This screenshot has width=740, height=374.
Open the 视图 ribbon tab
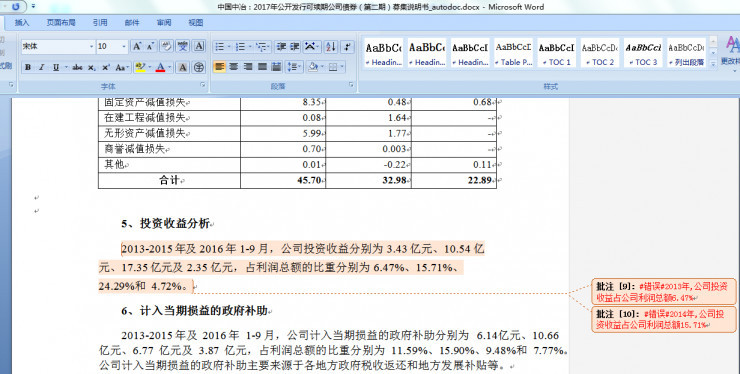(195, 23)
